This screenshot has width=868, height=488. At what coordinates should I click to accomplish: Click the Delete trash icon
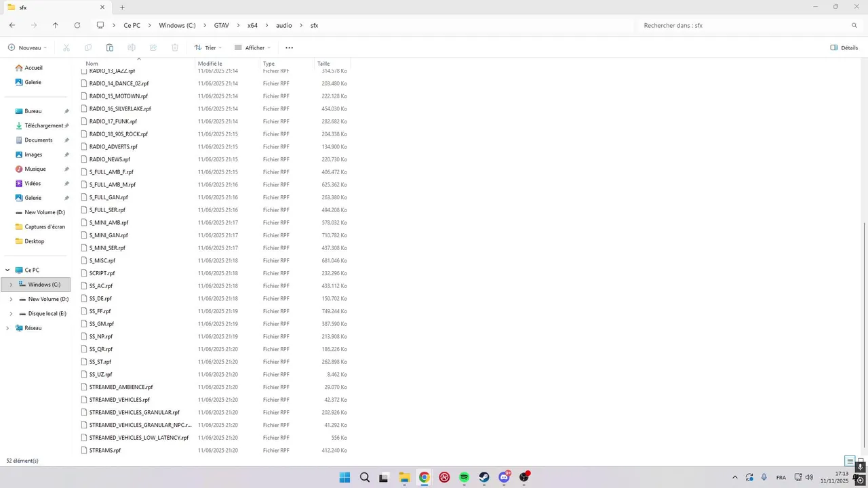click(175, 47)
